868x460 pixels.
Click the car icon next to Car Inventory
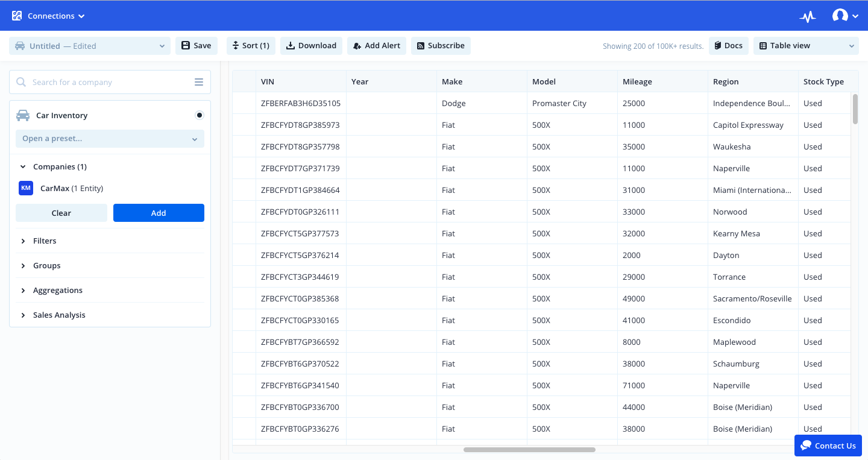click(24, 115)
